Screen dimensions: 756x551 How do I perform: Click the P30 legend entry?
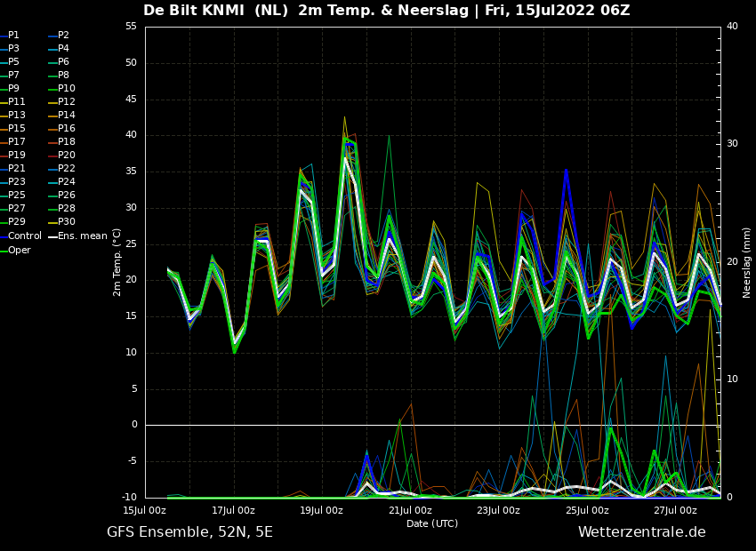61,221
